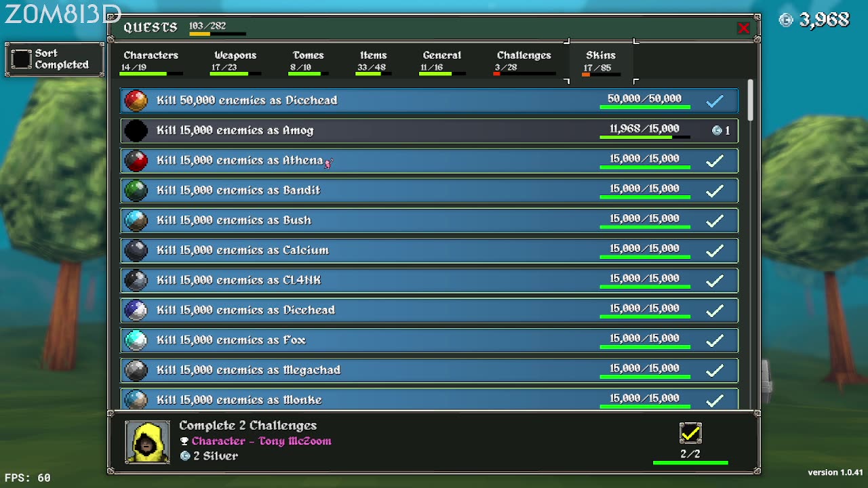Click the checkmark on the Megachad quest
Screen dimensions: 868x488
pos(715,369)
